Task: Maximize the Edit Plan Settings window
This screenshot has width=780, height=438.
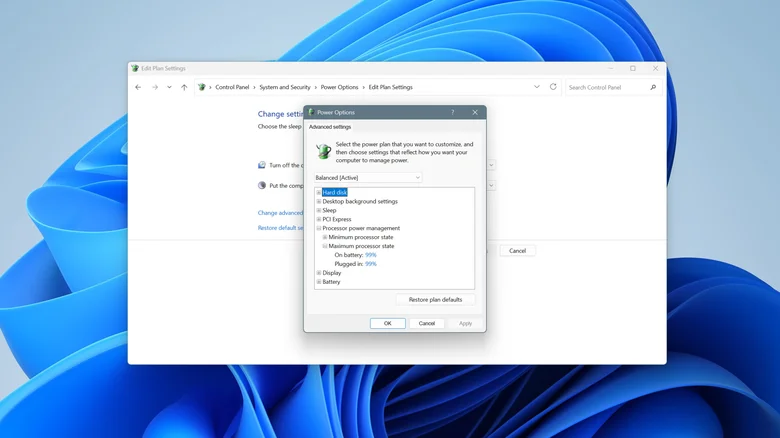Action: 633,69
